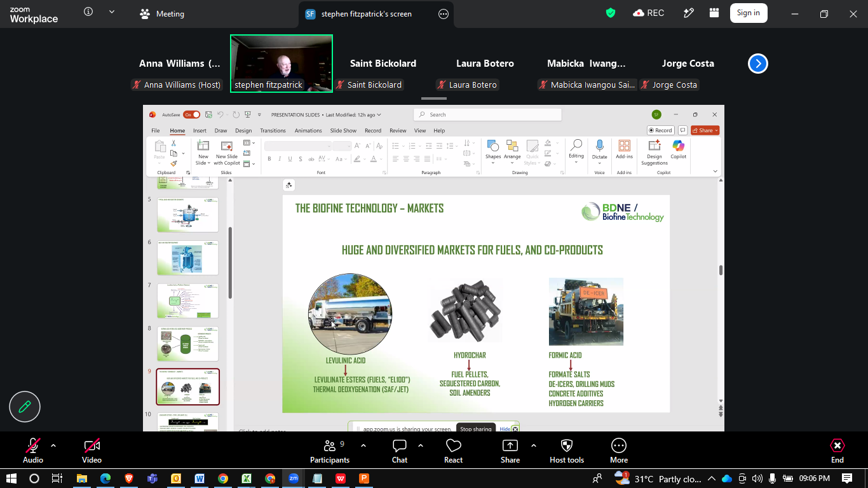Select slide 8 thumbnail
868x488 pixels.
tap(187, 344)
